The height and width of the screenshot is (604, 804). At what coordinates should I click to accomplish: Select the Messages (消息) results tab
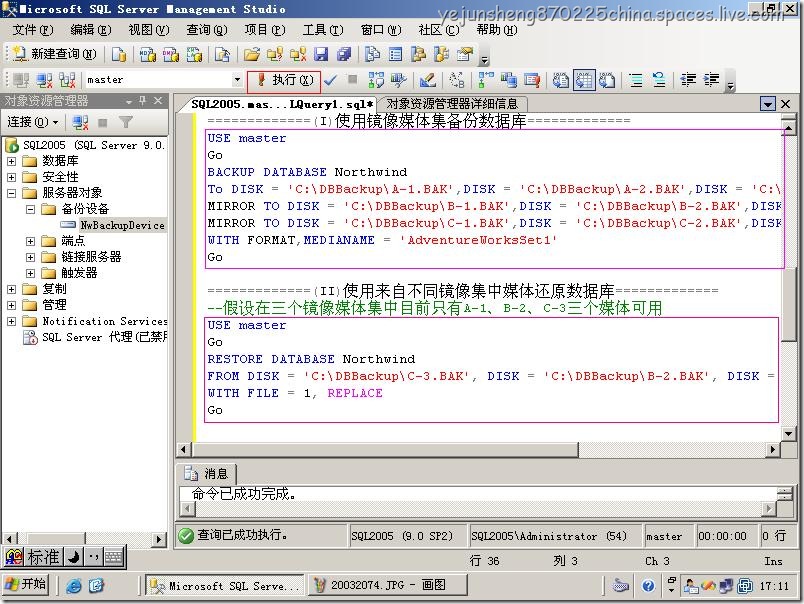(206, 473)
